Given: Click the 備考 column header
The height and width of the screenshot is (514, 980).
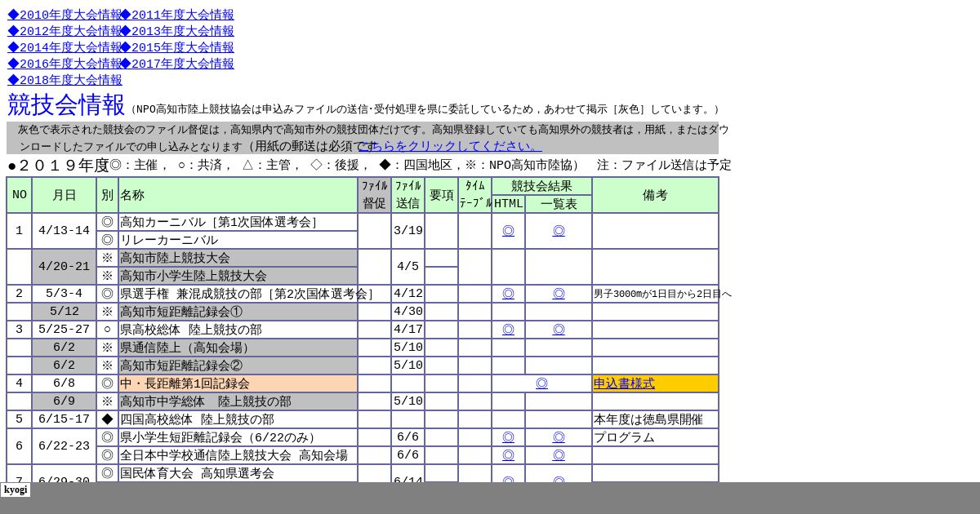Looking at the screenshot, I should (655, 195).
